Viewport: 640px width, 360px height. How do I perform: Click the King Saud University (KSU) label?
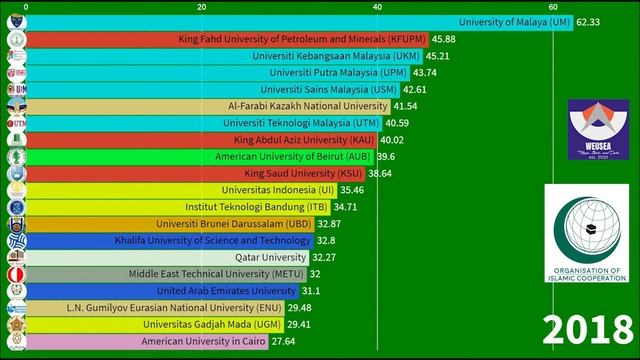point(303,173)
